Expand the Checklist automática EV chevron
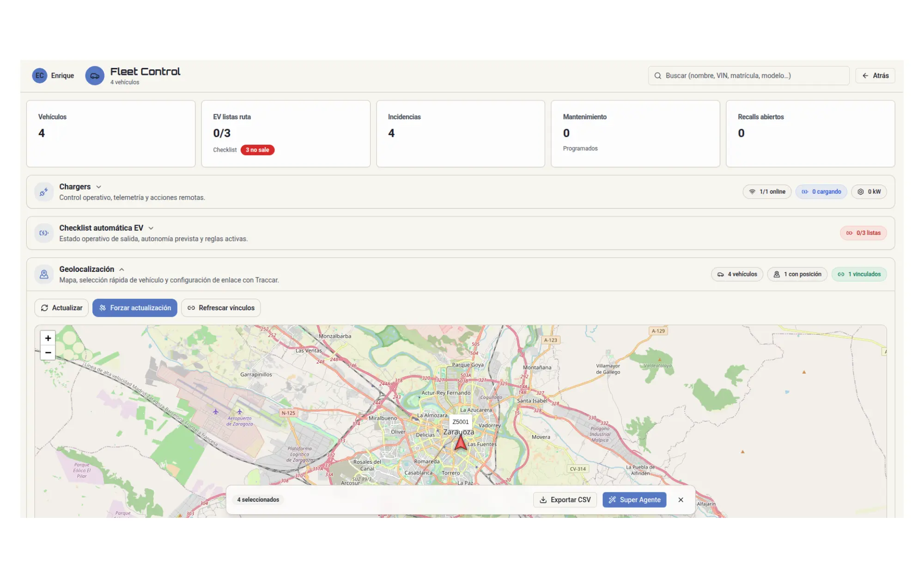This screenshot has height=578, width=924. (x=151, y=228)
